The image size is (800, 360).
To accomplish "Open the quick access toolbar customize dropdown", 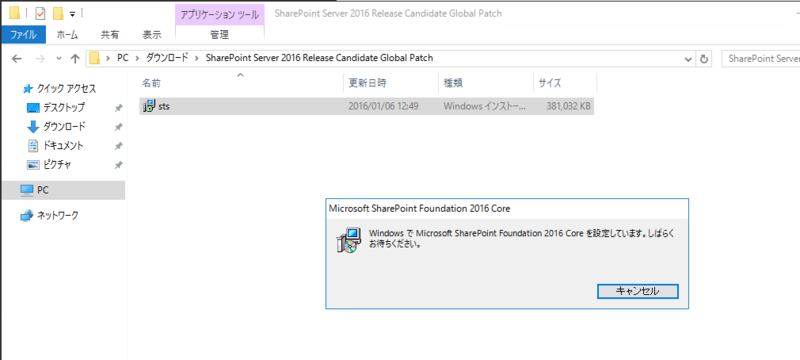I will [72, 14].
